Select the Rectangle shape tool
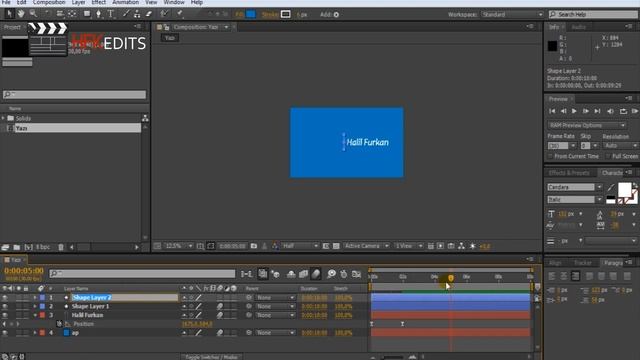 click(87, 14)
